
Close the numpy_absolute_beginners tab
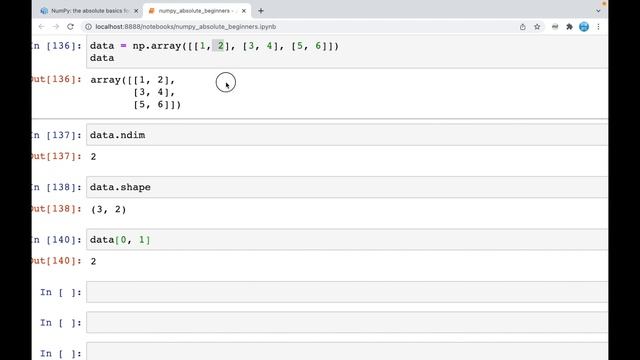click(x=244, y=11)
